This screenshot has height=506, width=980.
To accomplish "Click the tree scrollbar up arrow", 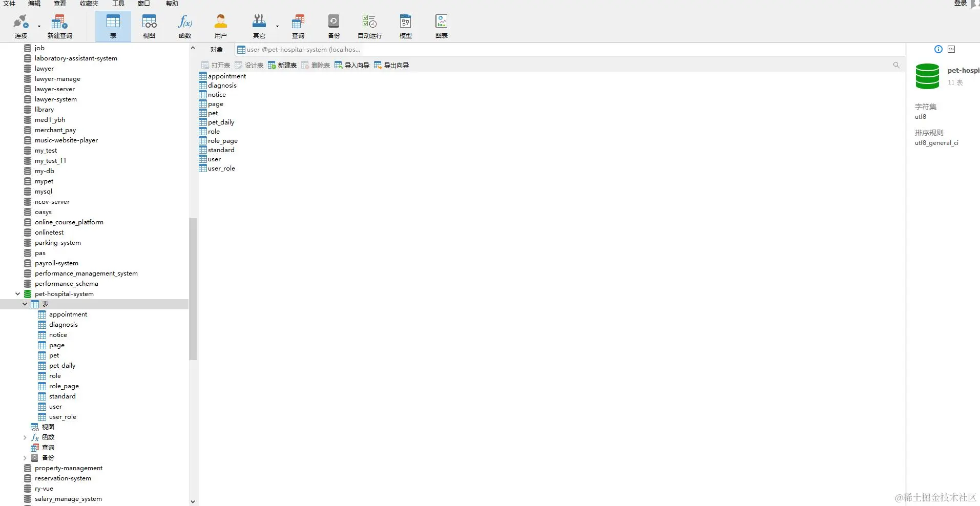I will click(193, 48).
